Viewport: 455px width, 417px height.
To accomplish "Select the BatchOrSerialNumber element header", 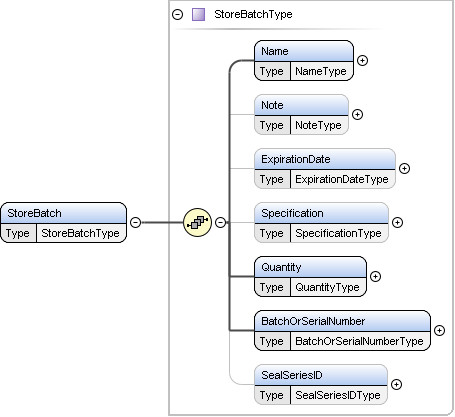I will click(342, 321).
